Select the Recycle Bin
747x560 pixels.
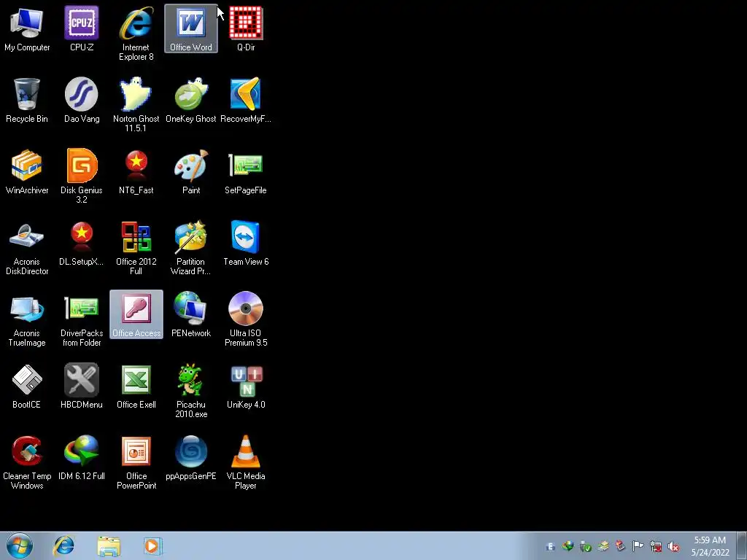click(x=27, y=100)
